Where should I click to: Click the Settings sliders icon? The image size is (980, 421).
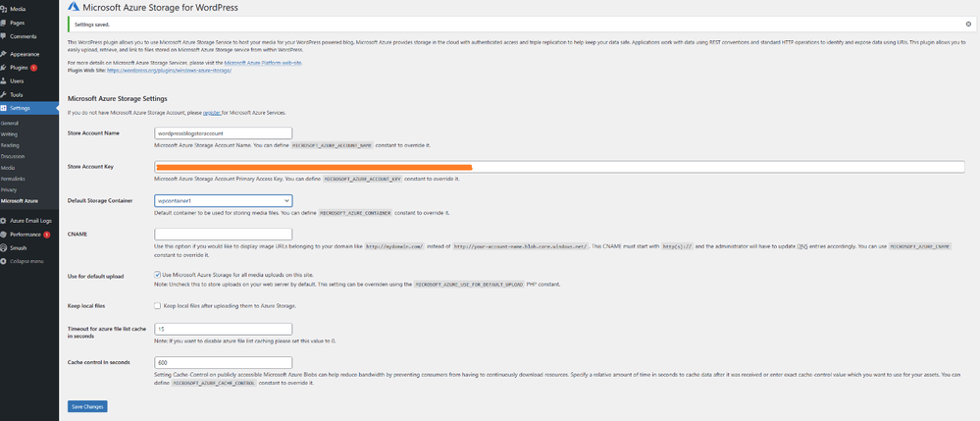4,108
